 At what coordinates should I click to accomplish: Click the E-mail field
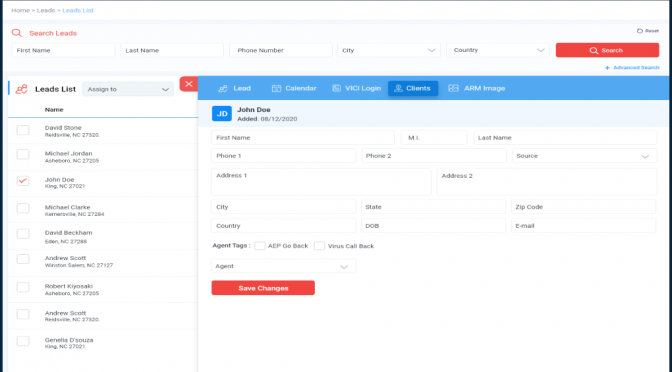(x=583, y=226)
